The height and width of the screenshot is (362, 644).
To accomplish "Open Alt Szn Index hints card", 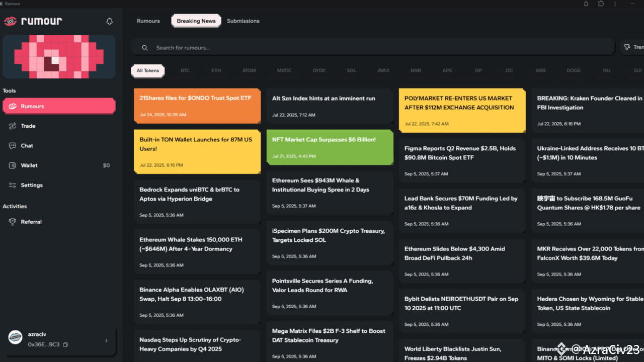I will click(330, 106).
